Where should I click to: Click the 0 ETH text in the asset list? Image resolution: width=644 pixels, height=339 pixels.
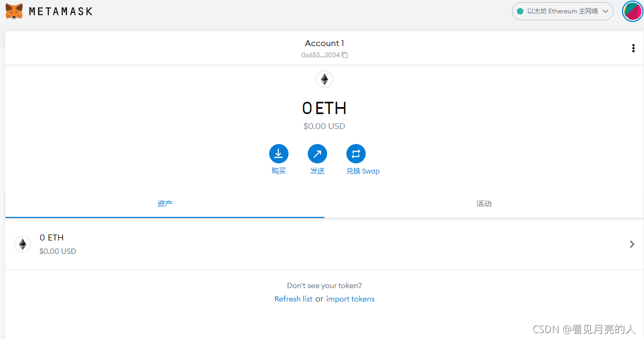pyautogui.click(x=51, y=238)
